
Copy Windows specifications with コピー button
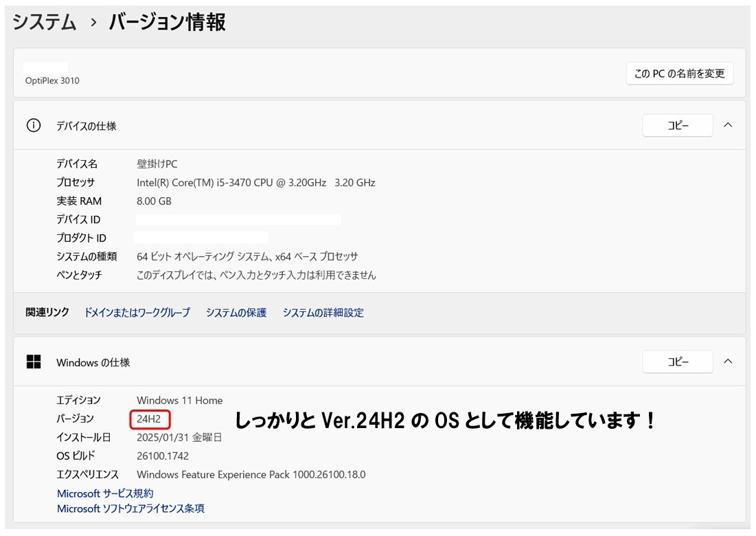[678, 361]
